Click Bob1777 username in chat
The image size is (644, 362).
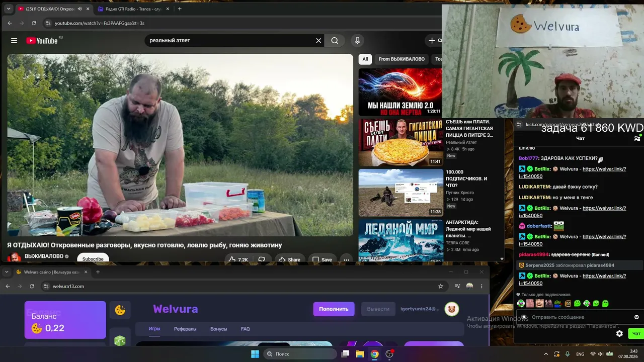pyautogui.click(x=528, y=158)
